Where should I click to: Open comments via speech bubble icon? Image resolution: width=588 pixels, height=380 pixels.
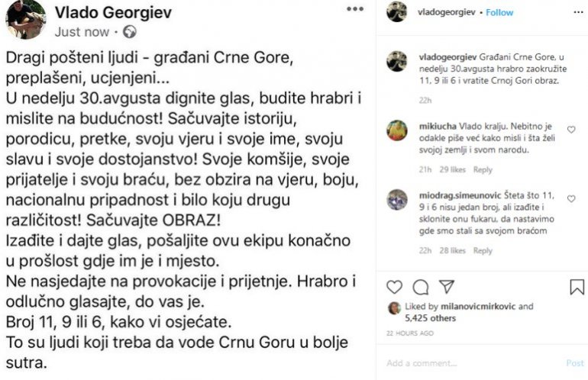(x=420, y=287)
